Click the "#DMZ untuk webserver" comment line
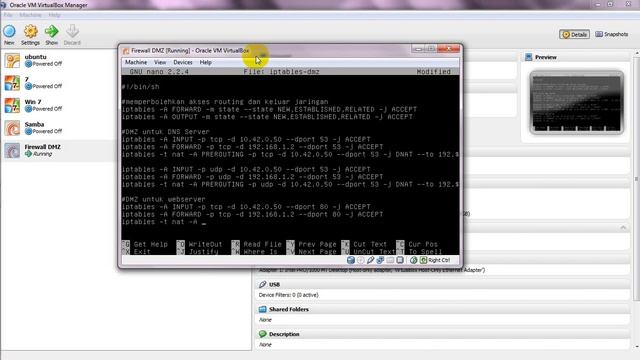The width and height of the screenshot is (640, 360). click(163, 199)
